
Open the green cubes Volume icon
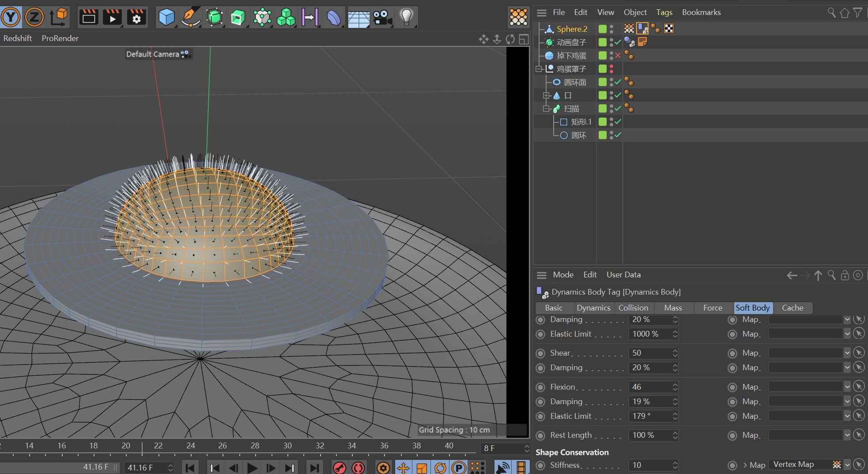tap(286, 17)
